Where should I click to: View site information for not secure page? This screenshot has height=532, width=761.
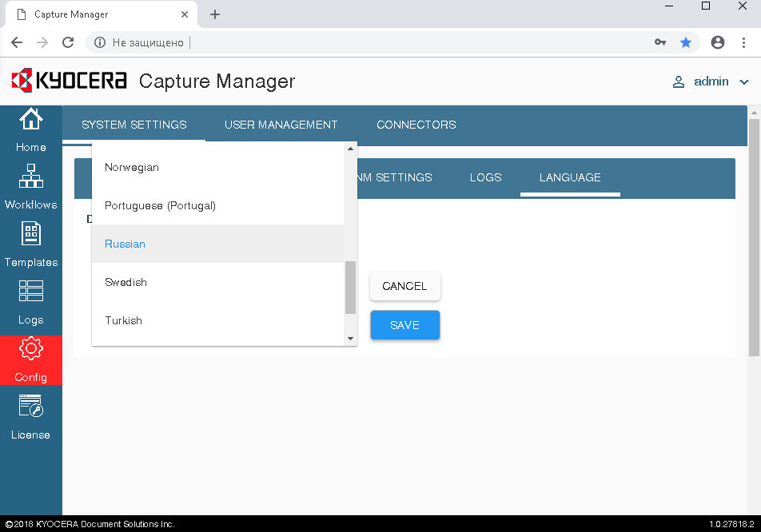[100, 42]
